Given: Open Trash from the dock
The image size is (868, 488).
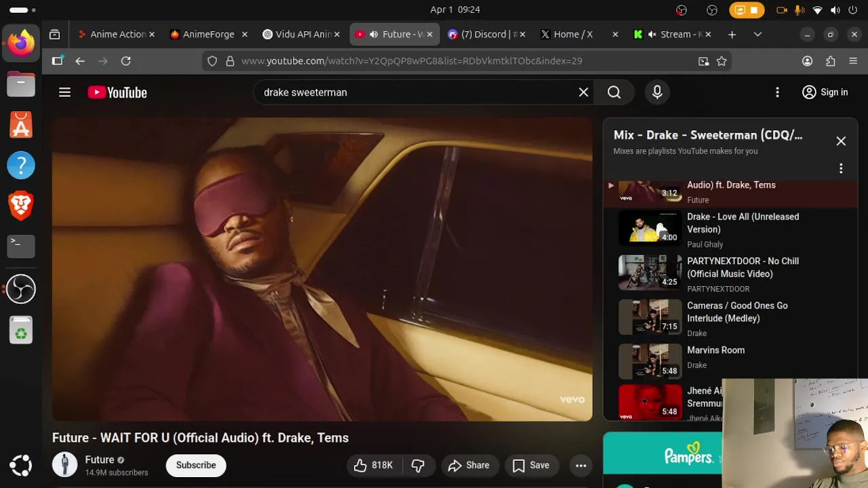Looking at the screenshot, I should [21, 330].
